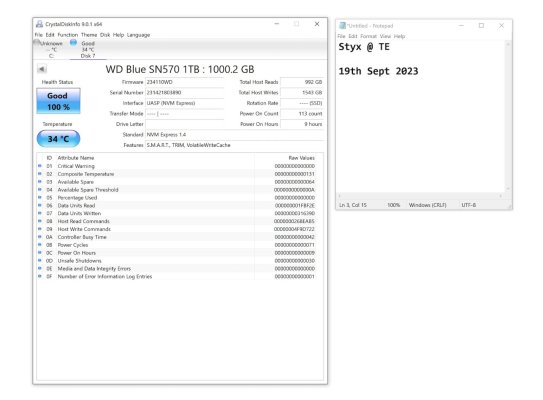Click Notepad text line 19th Sept 2023
This screenshot has height=400, width=543.
[x=378, y=71]
